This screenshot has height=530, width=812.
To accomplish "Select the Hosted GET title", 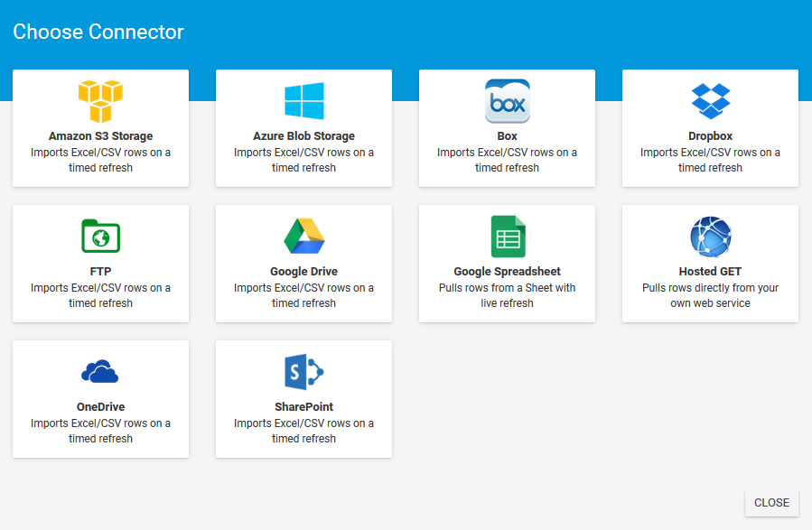I will pos(711,271).
